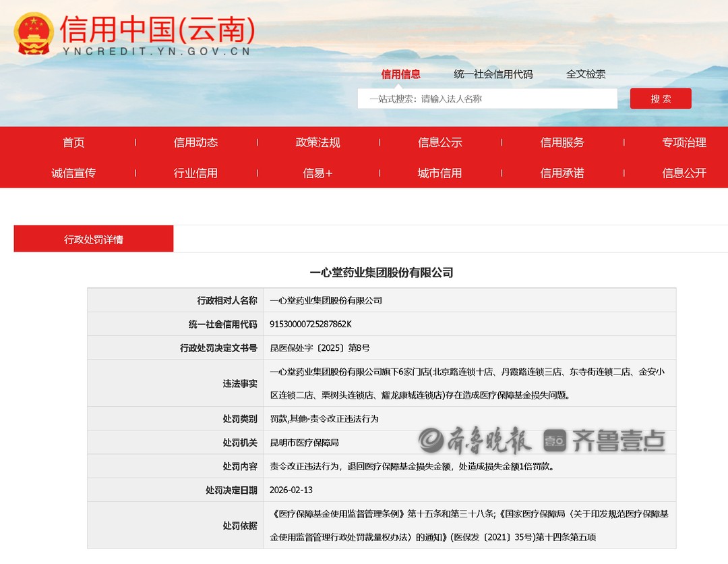Click the national emblem logo icon
Image resolution: width=728 pixels, height=564 pixels.
point(33,34)
